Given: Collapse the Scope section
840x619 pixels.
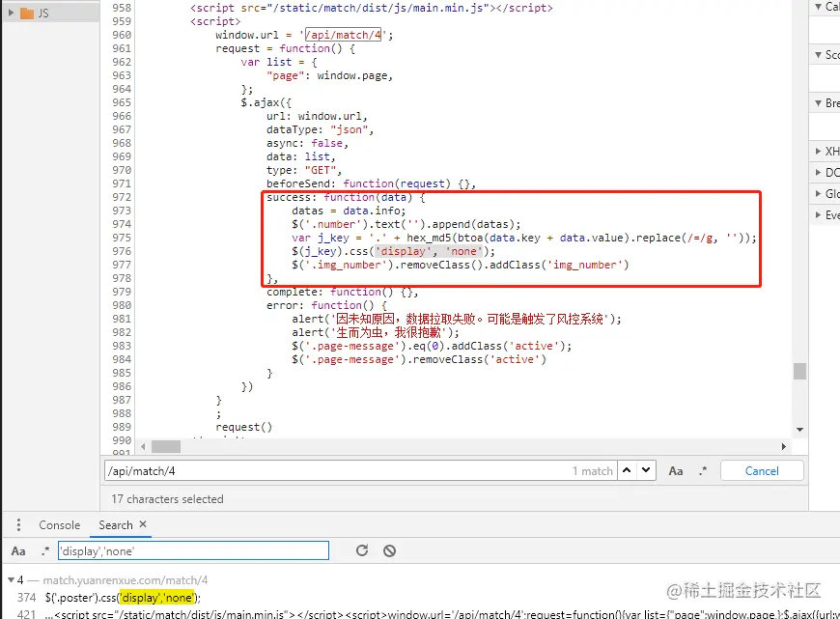Looking at the screenshot, I should tap(819, 55).
